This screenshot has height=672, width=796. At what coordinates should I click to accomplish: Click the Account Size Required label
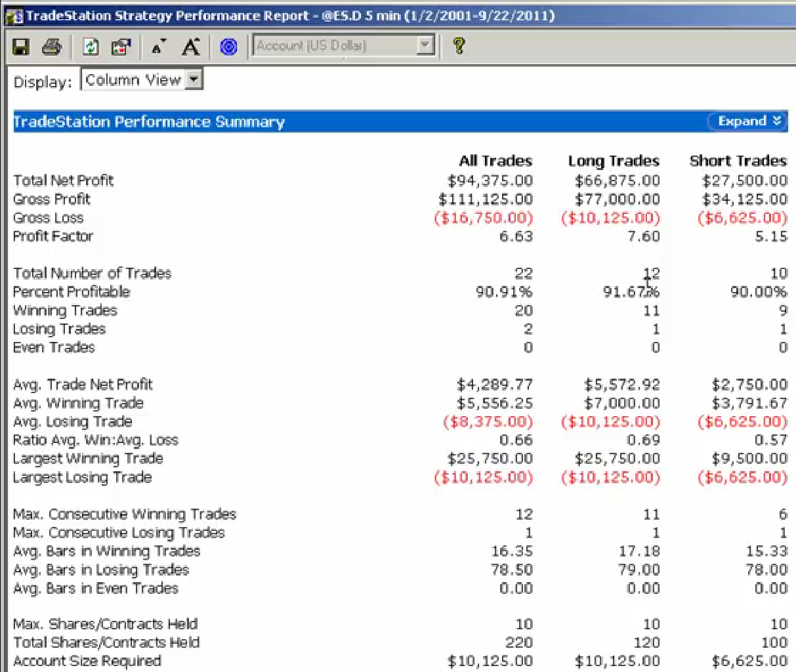(x=87, y=661)
